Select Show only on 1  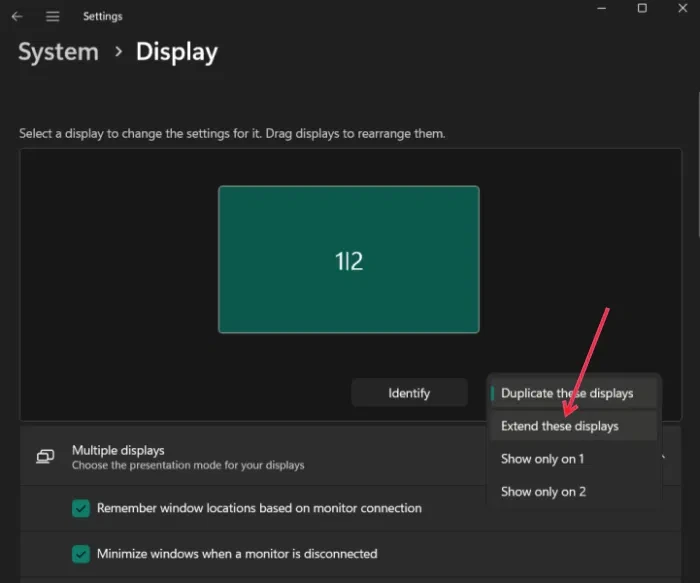(x=542, y=459)
